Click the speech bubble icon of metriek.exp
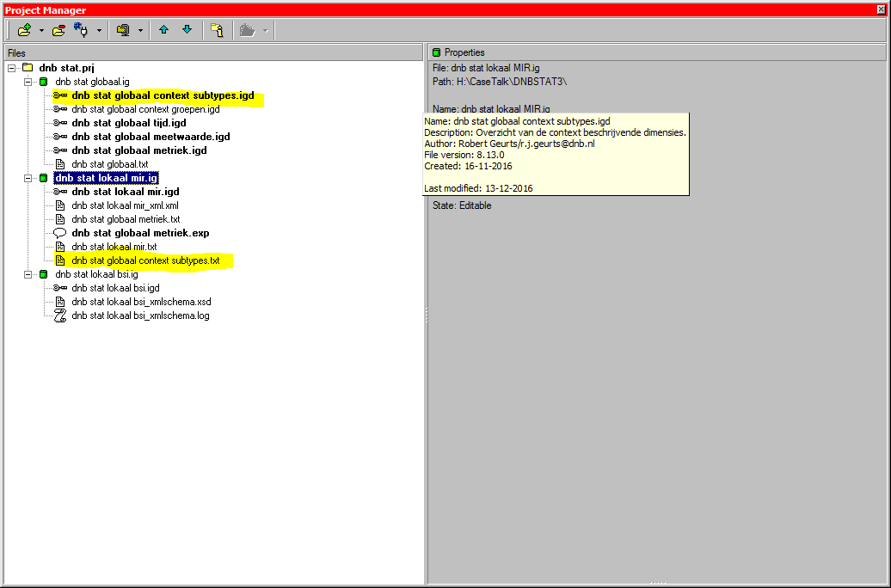The height and width of the screenshot is (588, 891). point(60,233)
